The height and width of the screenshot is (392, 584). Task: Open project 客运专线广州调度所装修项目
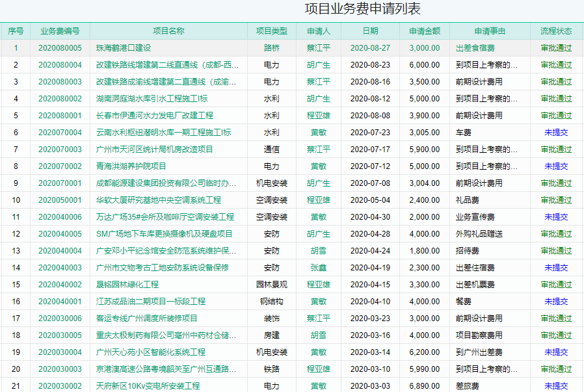tap(146, 319)
